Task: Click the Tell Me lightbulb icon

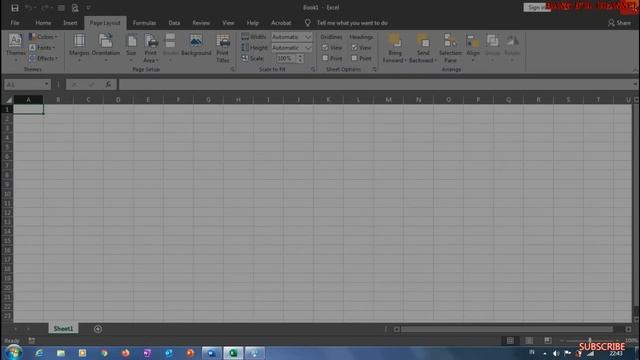Action: click(307, 23)
